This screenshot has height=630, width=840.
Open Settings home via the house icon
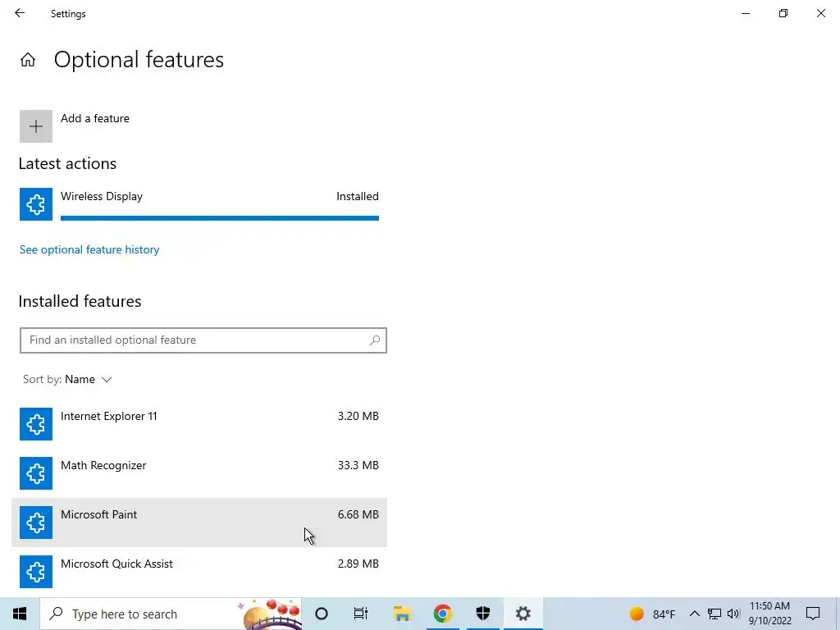(x=28, y=59)
